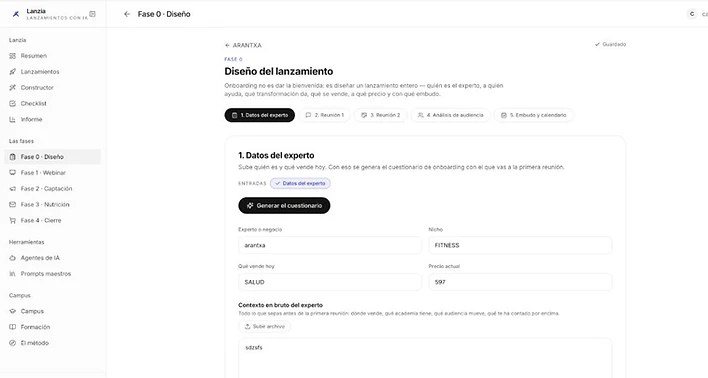This screenshot has height=378, width=708.
Task: Click the Fase 0 Diseño clipboard icon
Action: (x=13, y=157)
